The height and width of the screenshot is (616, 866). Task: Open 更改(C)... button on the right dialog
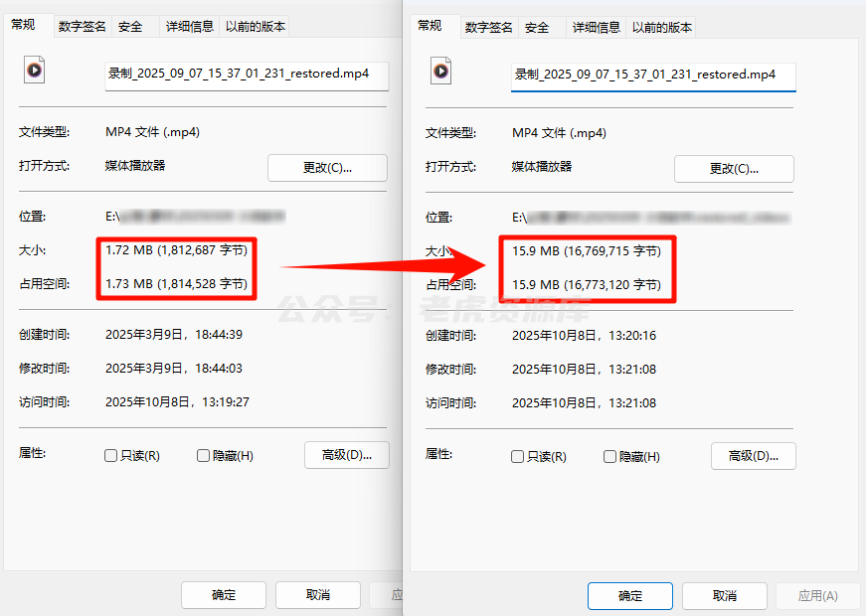733,169
